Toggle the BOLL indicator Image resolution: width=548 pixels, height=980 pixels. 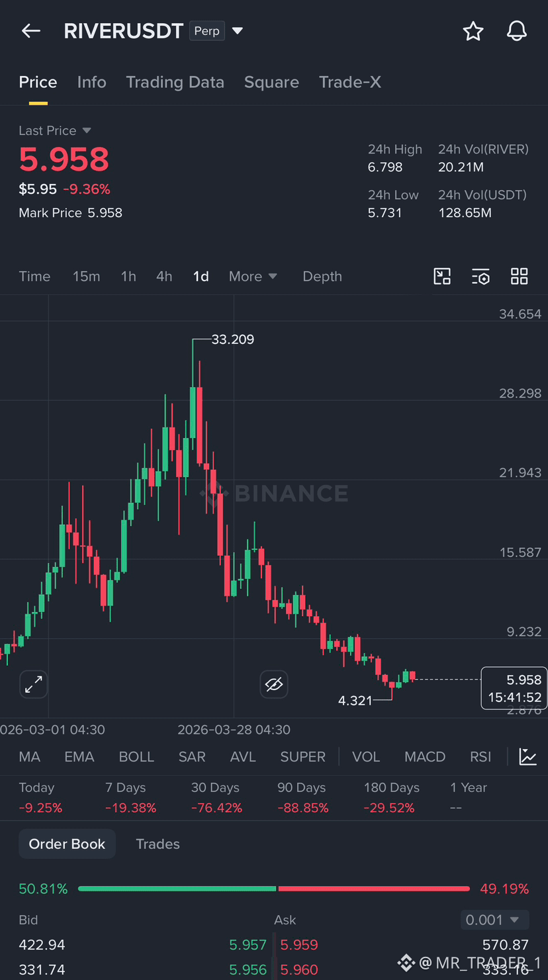coord(136,756)
